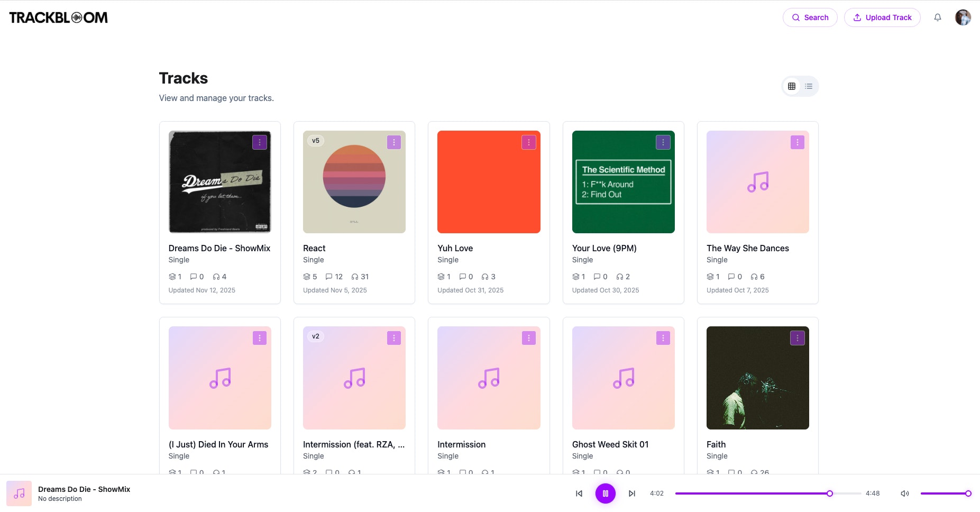This screenshot has width=980, height=512.
Task: Open notifications bell
Action: point(938,17)
